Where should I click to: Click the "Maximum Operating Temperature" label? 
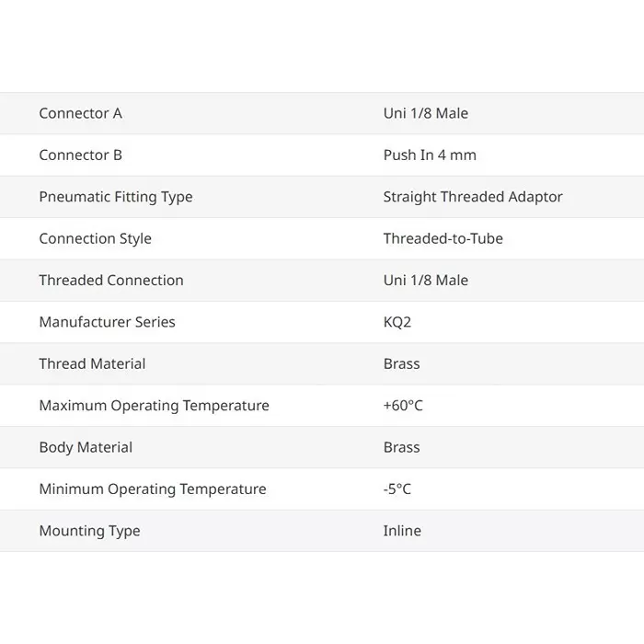click(x=154, y=406)
